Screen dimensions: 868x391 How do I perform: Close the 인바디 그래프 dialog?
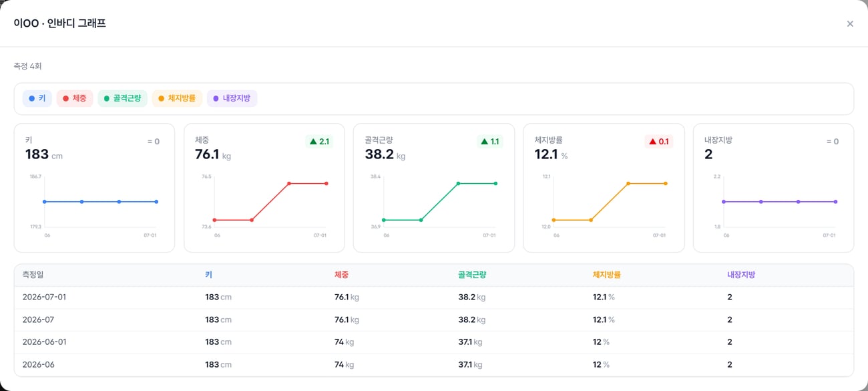coord(850,23)
